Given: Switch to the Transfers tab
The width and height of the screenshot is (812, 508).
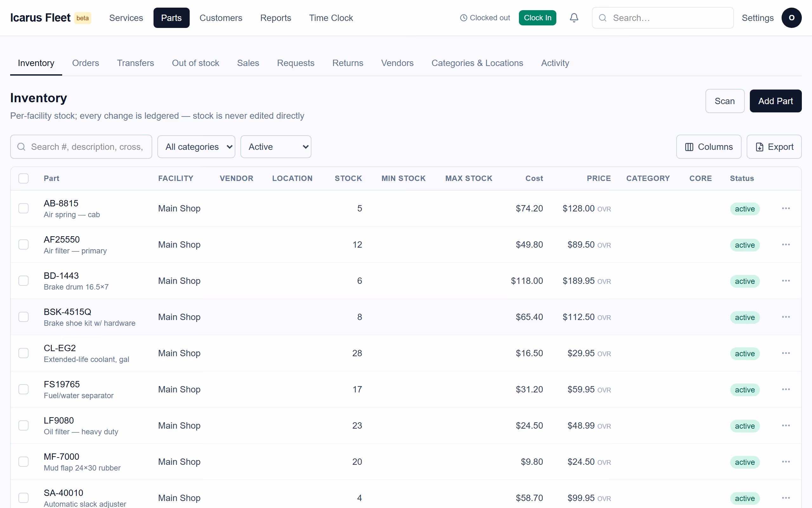Looking at the screenshot, I should pyautogui.click(x=135, y=63).
